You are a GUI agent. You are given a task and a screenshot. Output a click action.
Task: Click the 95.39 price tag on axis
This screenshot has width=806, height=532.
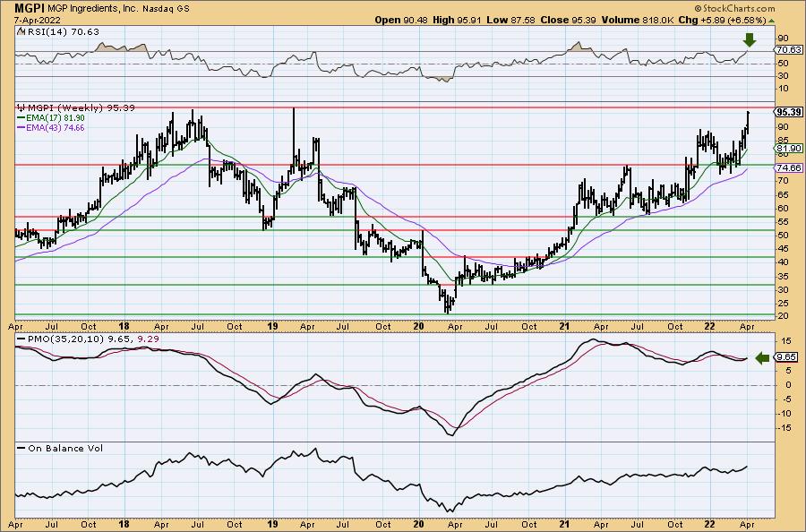[789, 112]
